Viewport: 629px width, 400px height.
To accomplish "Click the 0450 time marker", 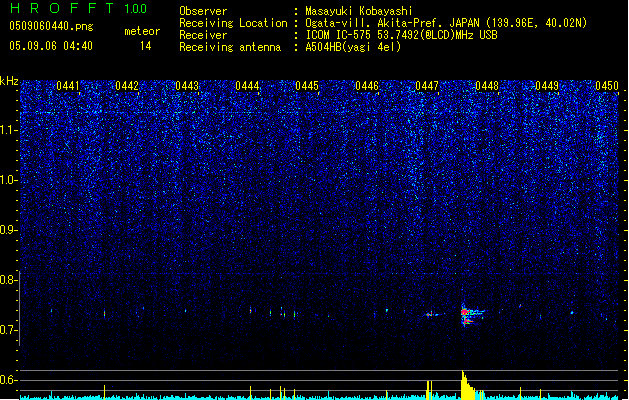I will click(x=607, y=86).
